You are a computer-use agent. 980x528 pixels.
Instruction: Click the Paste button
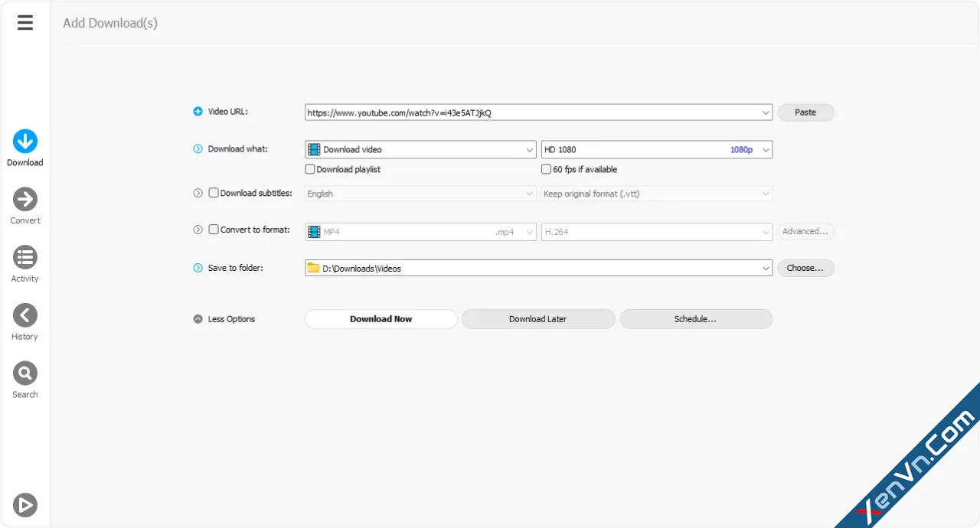[805, 112]
